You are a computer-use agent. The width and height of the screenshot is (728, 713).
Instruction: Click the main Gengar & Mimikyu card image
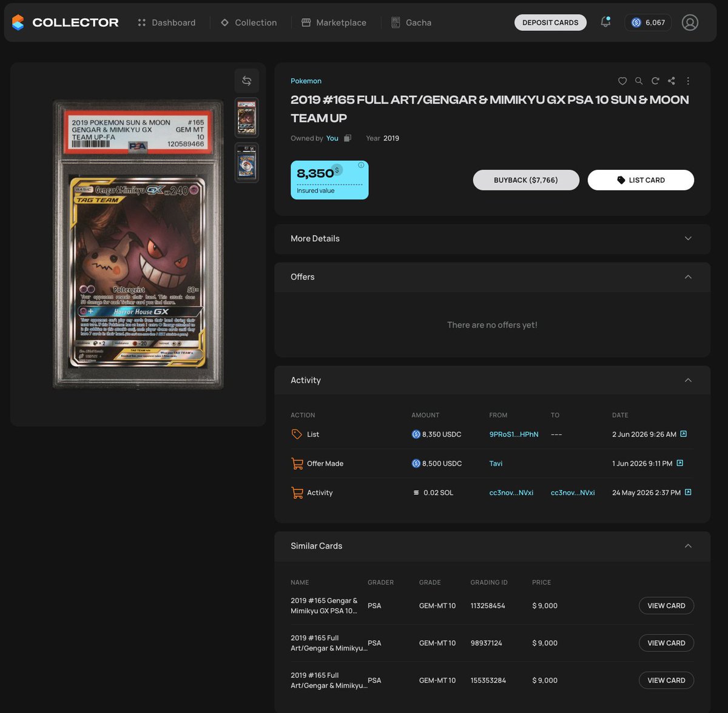click(138, 244)
